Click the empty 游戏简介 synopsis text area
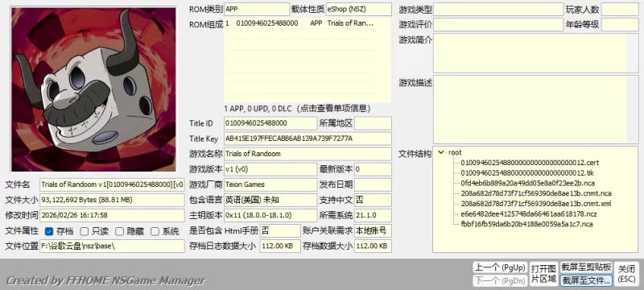This screenshot has height=290, width=644. (535, 53)
